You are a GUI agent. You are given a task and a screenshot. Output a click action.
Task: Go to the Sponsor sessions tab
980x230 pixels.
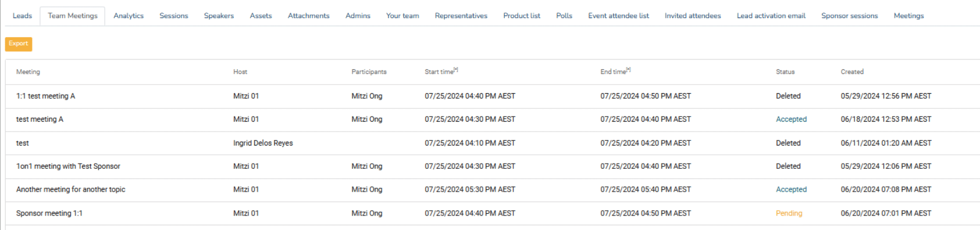(x=850, y=16)
